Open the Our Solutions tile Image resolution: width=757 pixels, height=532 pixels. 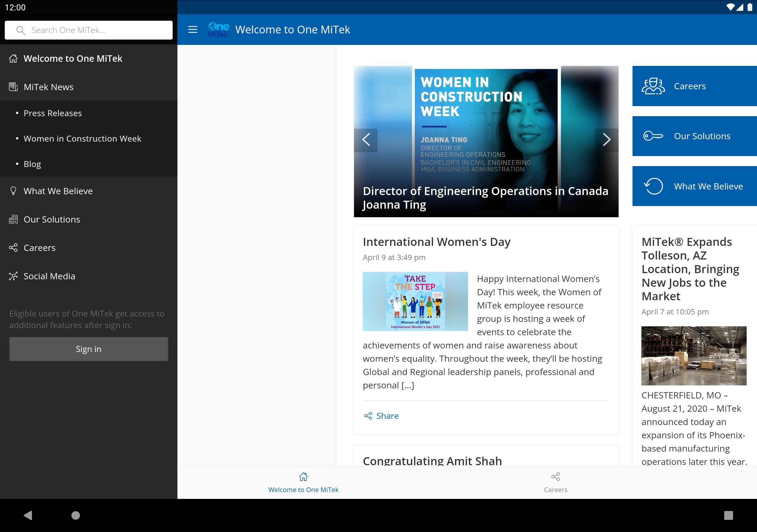695,136
